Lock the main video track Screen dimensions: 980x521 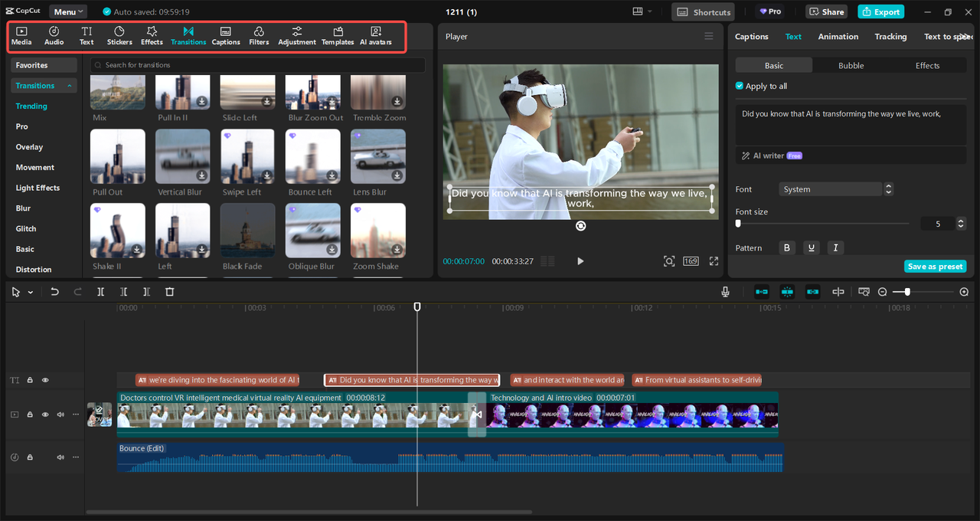click(x=30, y=415)
